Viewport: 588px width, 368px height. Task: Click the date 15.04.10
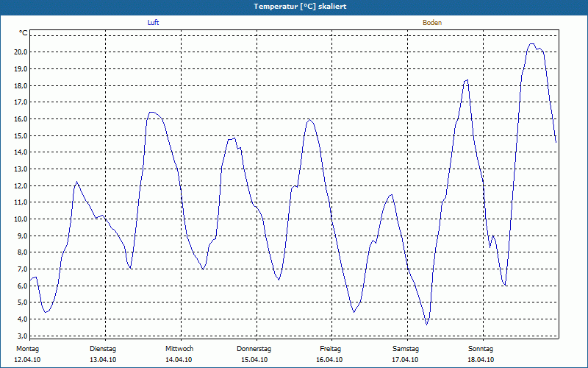coord(254,360)
